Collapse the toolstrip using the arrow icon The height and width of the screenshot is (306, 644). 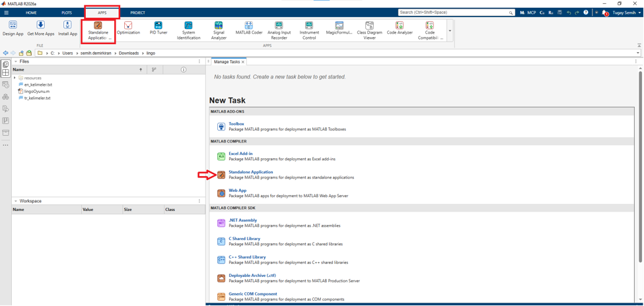639,45
